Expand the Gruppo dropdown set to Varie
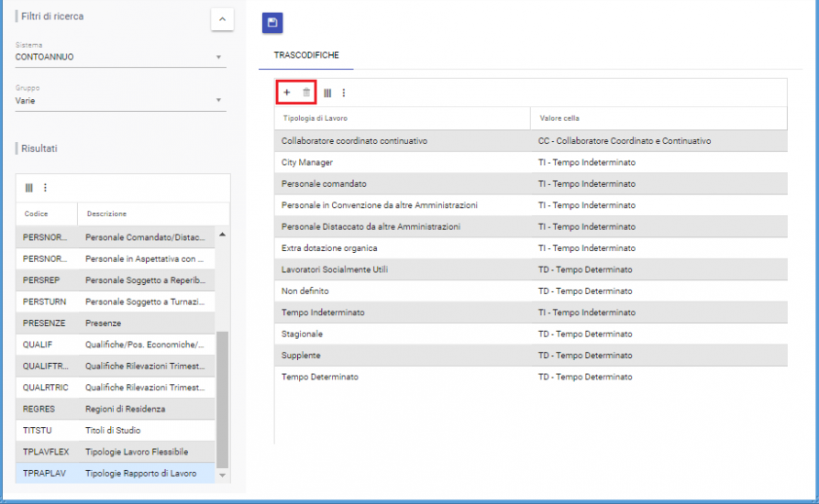This screenshot has height=504, width=819. (x=119, y=101)
